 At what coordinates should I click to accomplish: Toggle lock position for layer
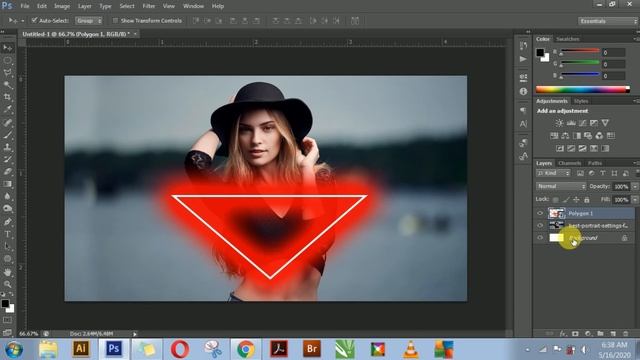[x=576, y=200]
